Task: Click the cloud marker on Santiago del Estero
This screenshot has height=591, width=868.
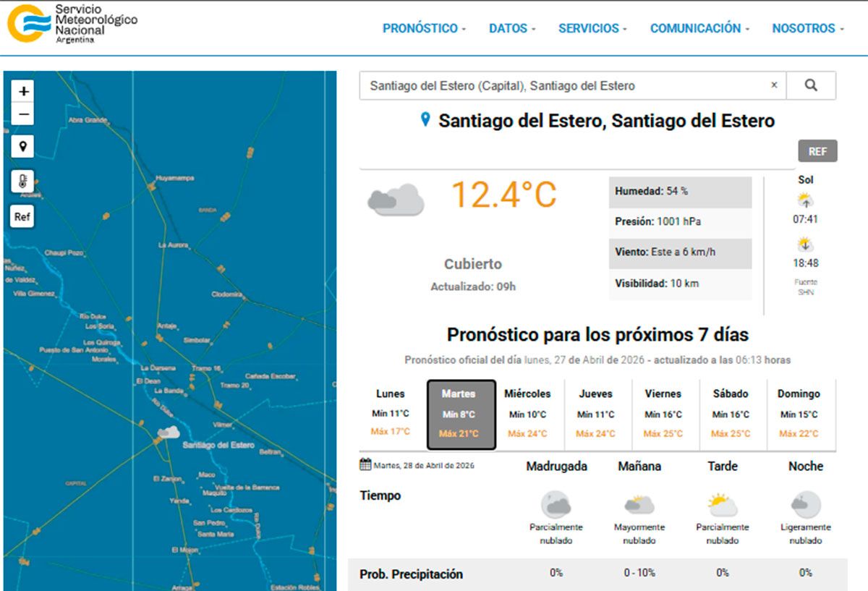Action: click(x=168, y=433)
